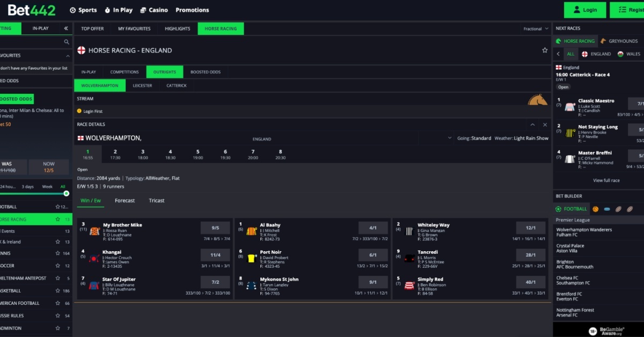Click Port Noir yellow silks icon
Viewport: 644px width, 337px height.
point(252,259)
